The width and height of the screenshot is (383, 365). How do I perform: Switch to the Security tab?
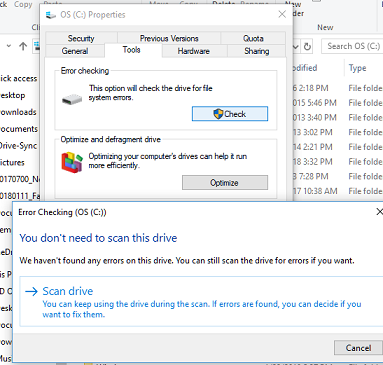[81, 38]
